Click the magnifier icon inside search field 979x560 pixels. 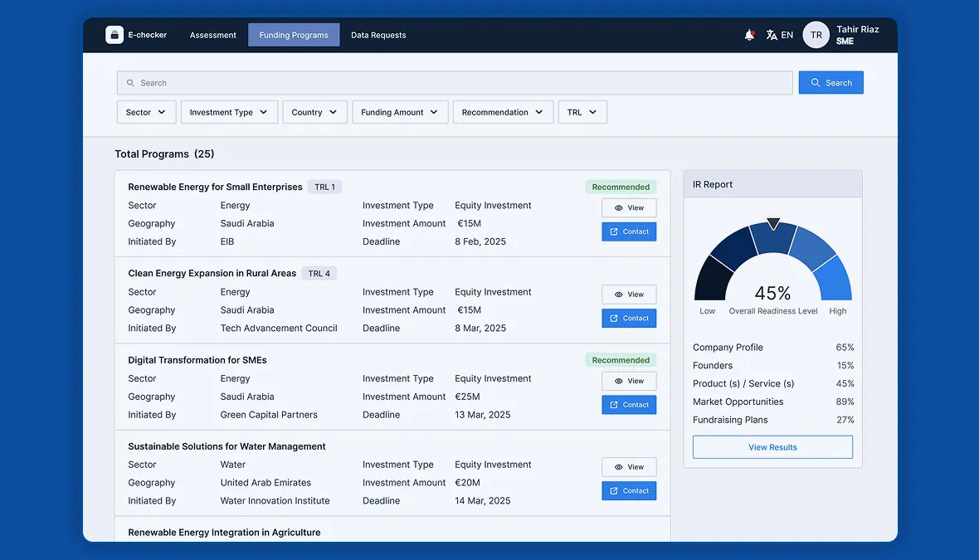(x=130, y=82)
